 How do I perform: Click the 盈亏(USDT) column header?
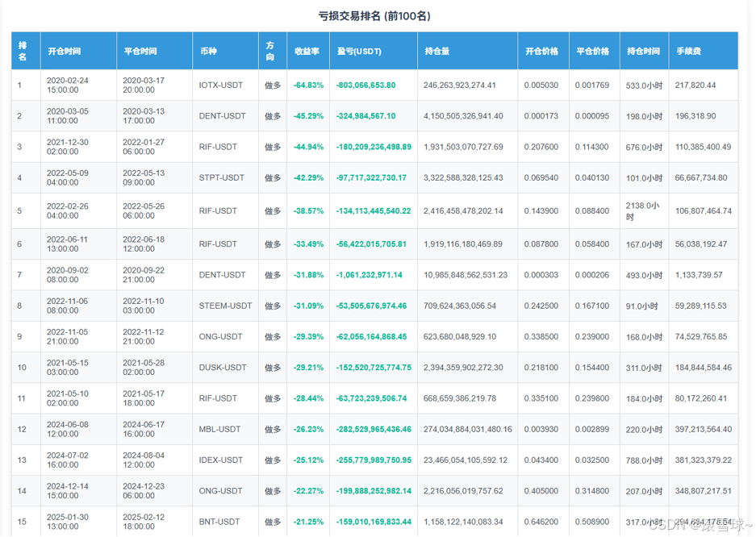[374, 51]
